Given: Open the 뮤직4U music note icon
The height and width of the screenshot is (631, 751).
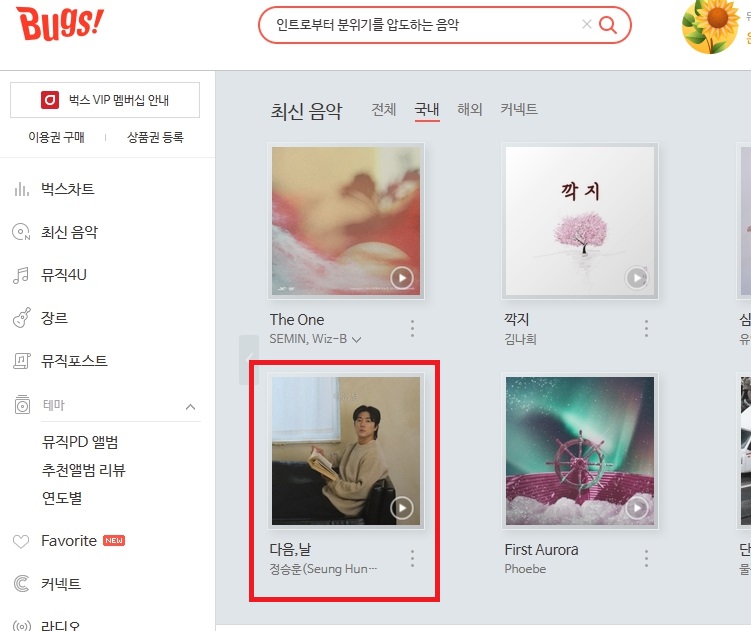Looking at the screenshot, I should [x=21, y=275].
